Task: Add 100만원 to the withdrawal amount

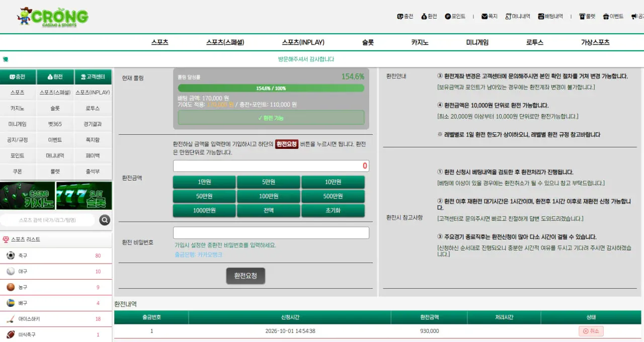Action: click(x=269, y=196)
